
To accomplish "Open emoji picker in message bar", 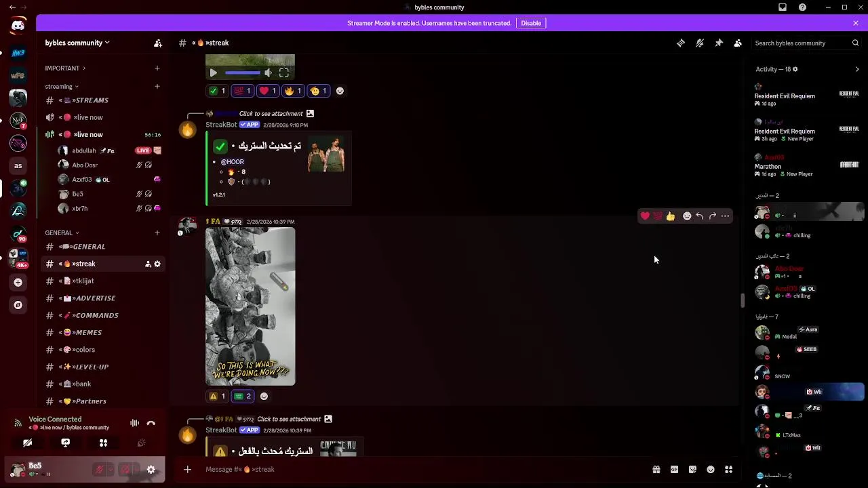I will pyautogui.click(x=711, y=469).
